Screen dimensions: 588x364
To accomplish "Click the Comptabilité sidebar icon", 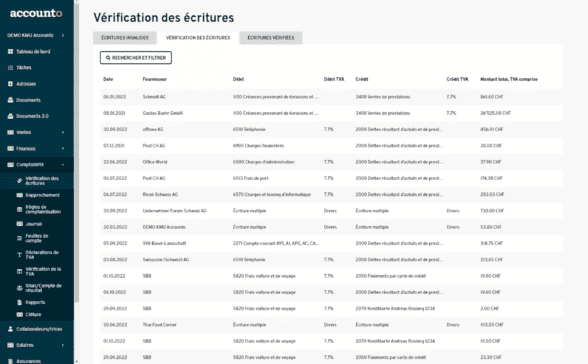I will coord(10,165).
